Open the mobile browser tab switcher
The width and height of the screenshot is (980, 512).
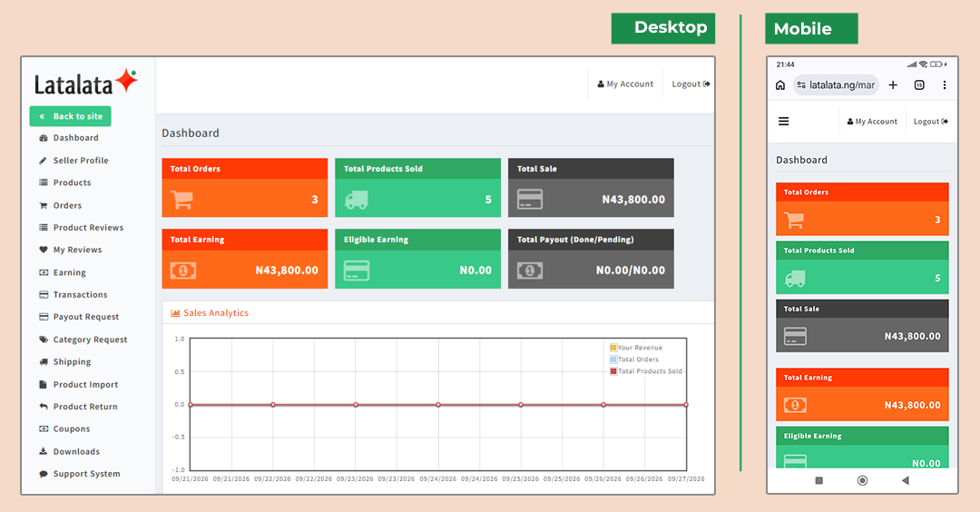click(x=919, y=85)
